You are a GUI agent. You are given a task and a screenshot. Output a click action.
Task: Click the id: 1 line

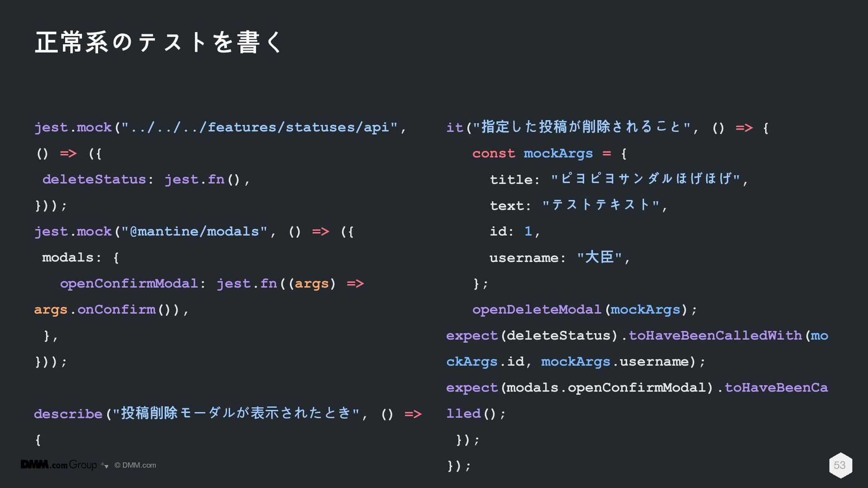515,231
